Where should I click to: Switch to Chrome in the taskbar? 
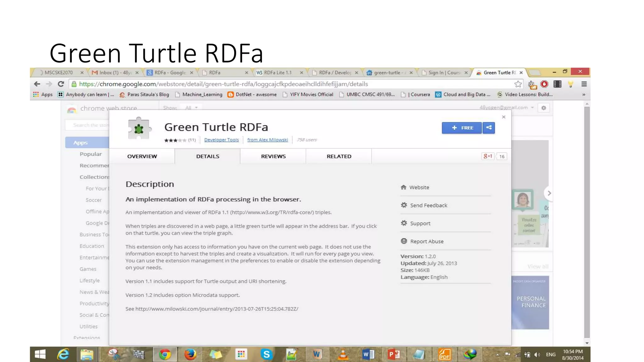[x=165, y=354]
